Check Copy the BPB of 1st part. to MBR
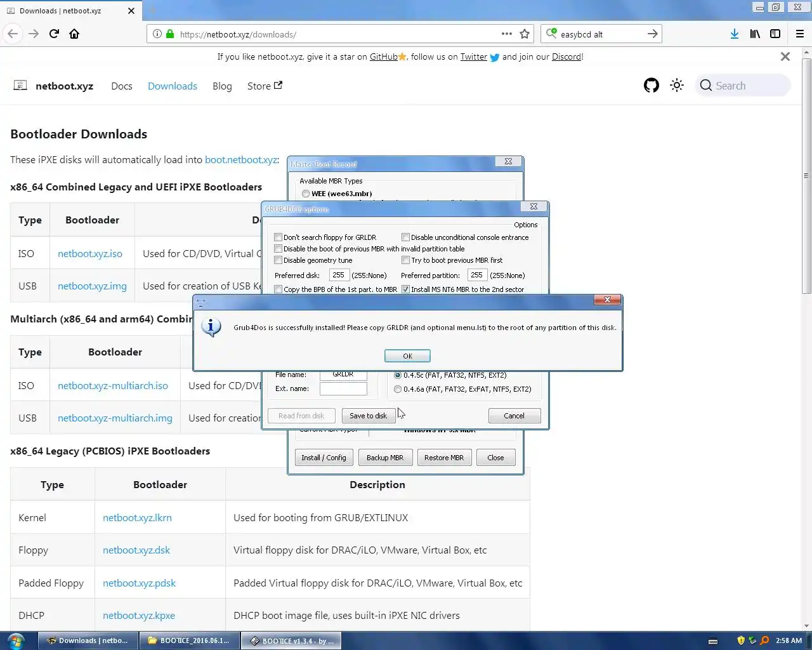The image size is (812, 650). (278, 289)
